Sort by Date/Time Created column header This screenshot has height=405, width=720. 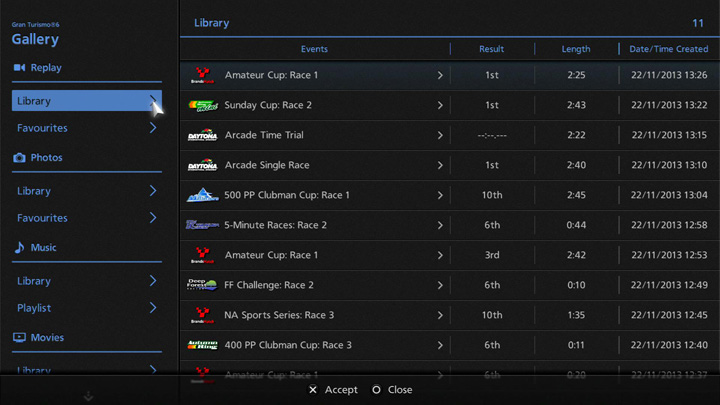668,49
